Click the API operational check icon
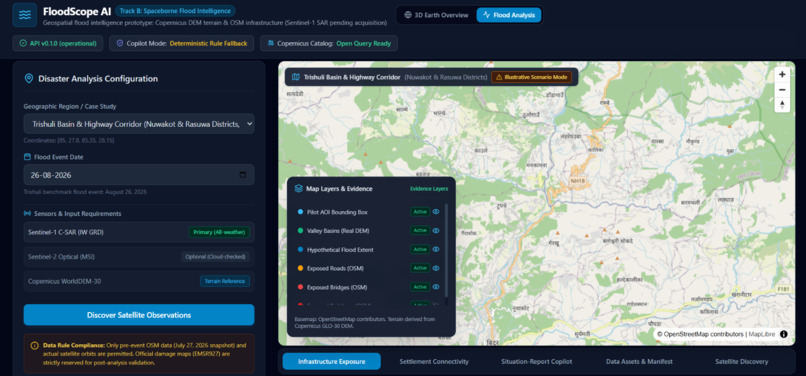 pos(23,43)
